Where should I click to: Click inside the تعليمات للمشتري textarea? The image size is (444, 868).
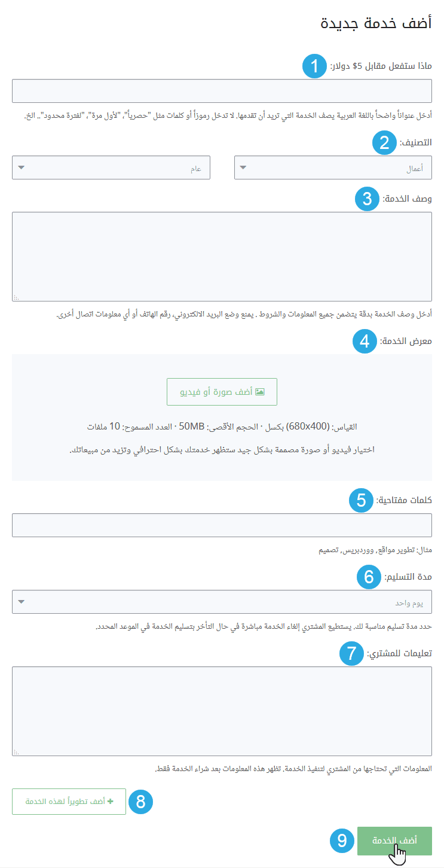coord(222,711)
